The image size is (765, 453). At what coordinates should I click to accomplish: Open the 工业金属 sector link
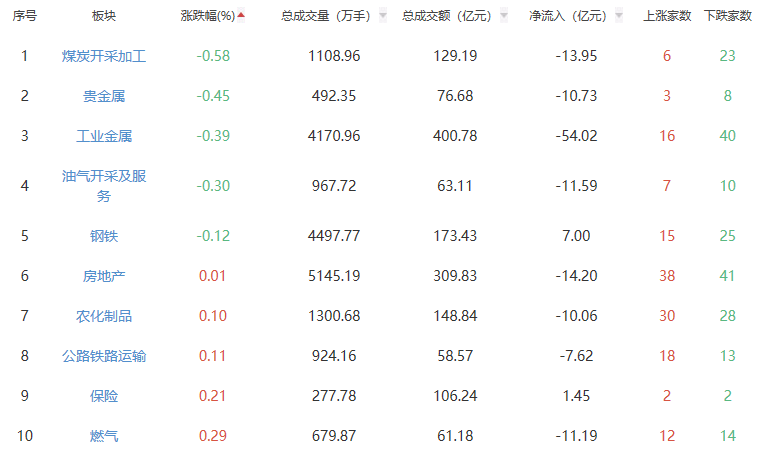(104, 136)
